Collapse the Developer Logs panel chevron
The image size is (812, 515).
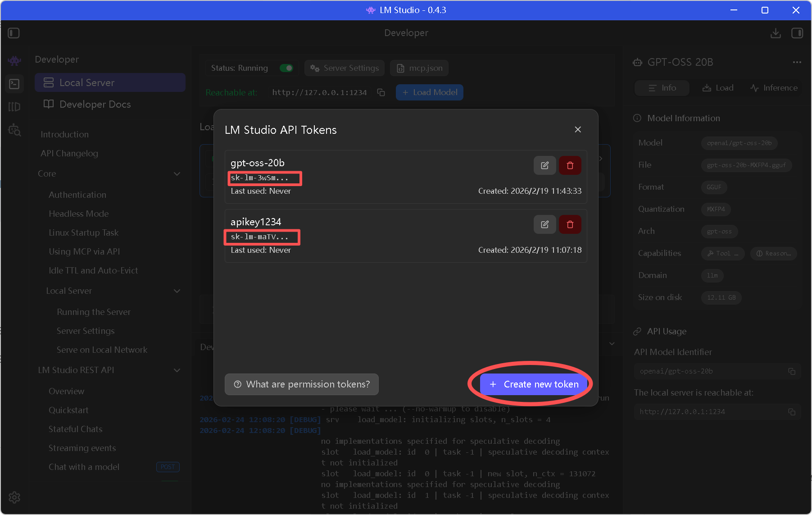coord(612,343)
